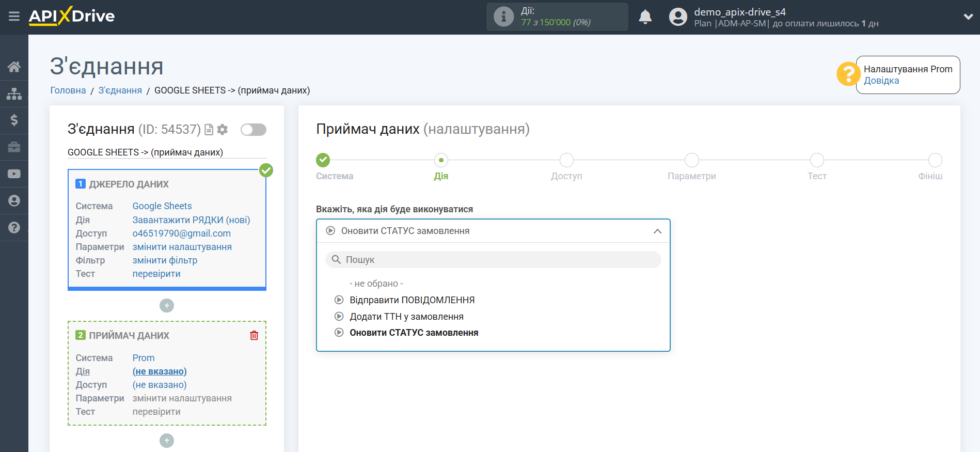Add a block below the data receiver
This screenshot has width=980, height=452.
tap(167, 441)
